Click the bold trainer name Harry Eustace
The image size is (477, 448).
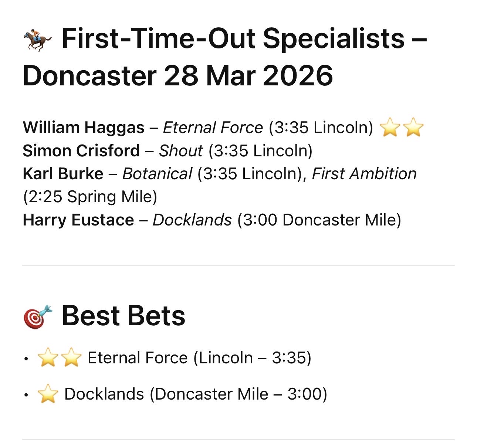click(x=78, y=220)
